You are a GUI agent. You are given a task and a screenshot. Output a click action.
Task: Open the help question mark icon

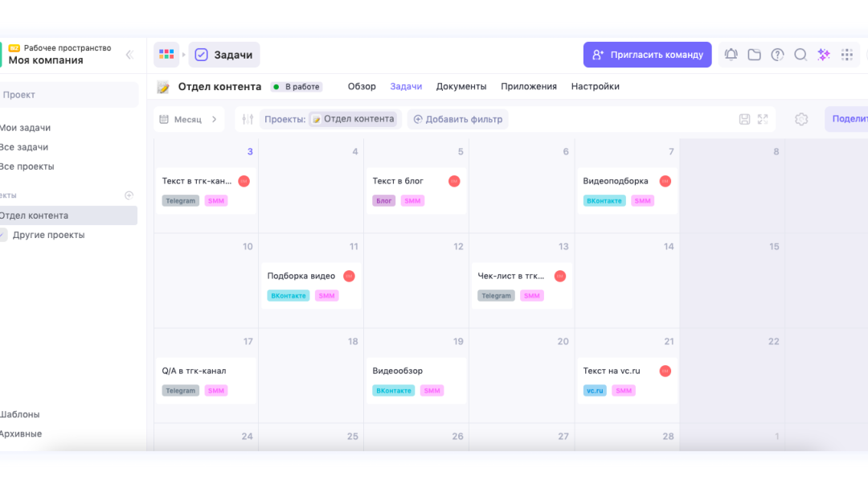(777, 55)
